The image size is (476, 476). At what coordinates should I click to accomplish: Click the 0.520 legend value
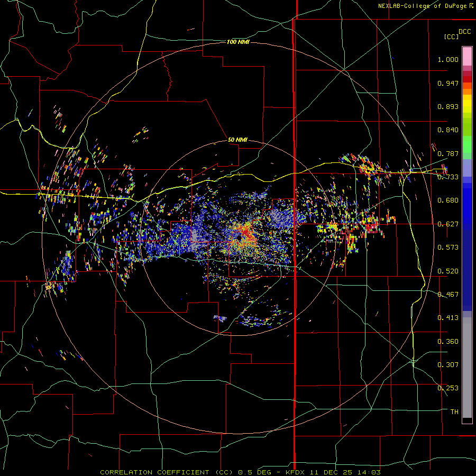[x=448, y=271]
